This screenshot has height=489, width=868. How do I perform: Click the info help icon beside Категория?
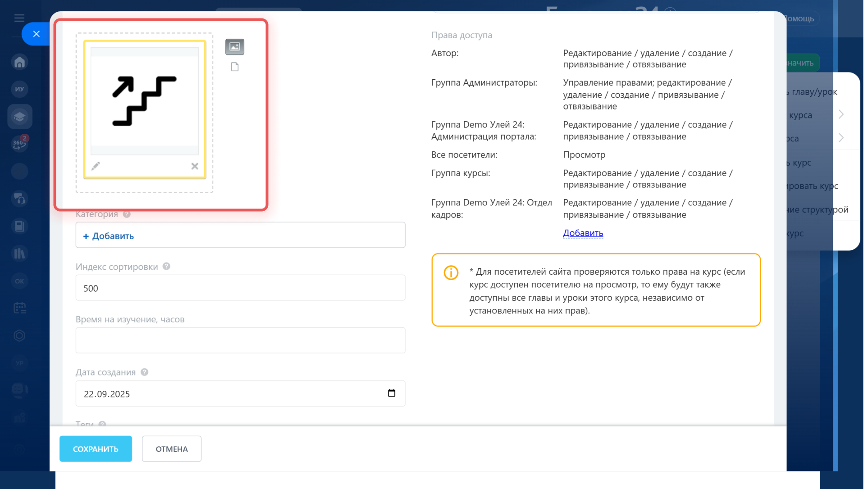(127, 214)
